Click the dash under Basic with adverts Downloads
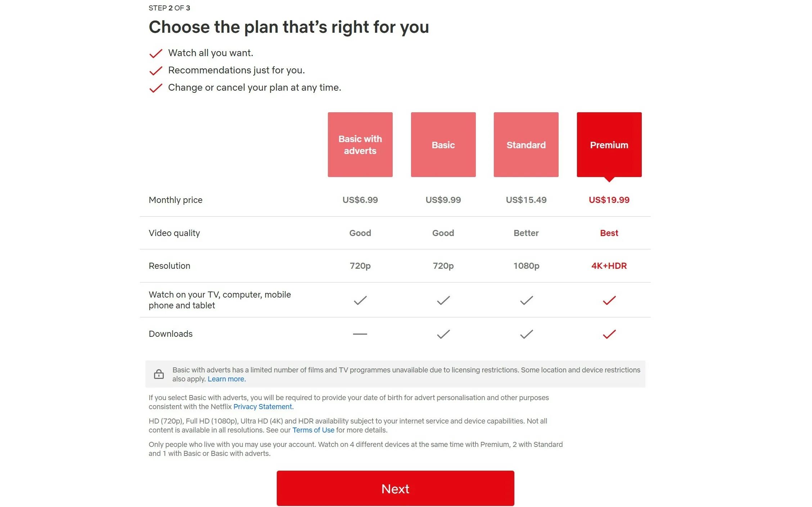The width and height of the screenshot is (812, 507). (x=360, y=334)
